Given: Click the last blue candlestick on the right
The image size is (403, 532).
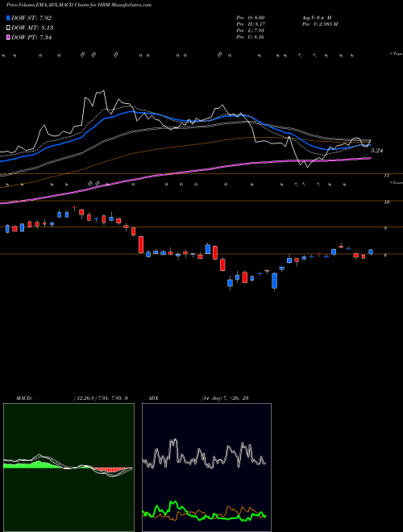Looking at the screenshot, I should click(371, 252).
